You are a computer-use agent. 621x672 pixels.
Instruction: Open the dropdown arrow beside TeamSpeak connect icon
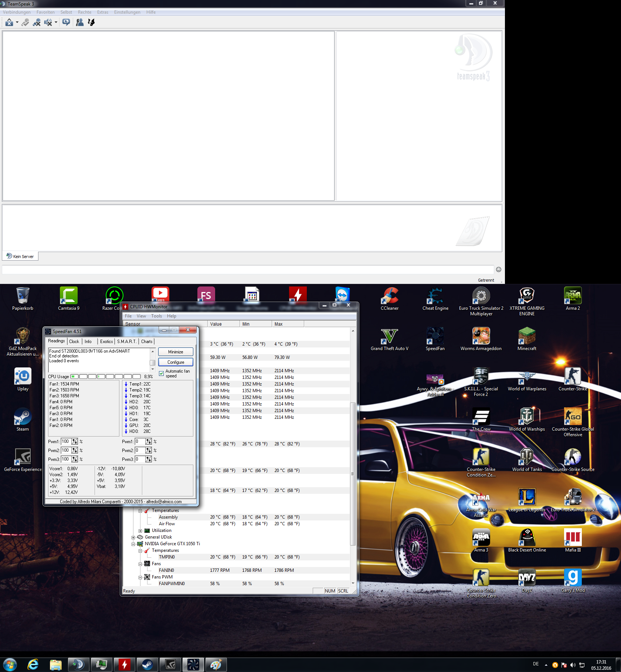(x=17, y=23)
